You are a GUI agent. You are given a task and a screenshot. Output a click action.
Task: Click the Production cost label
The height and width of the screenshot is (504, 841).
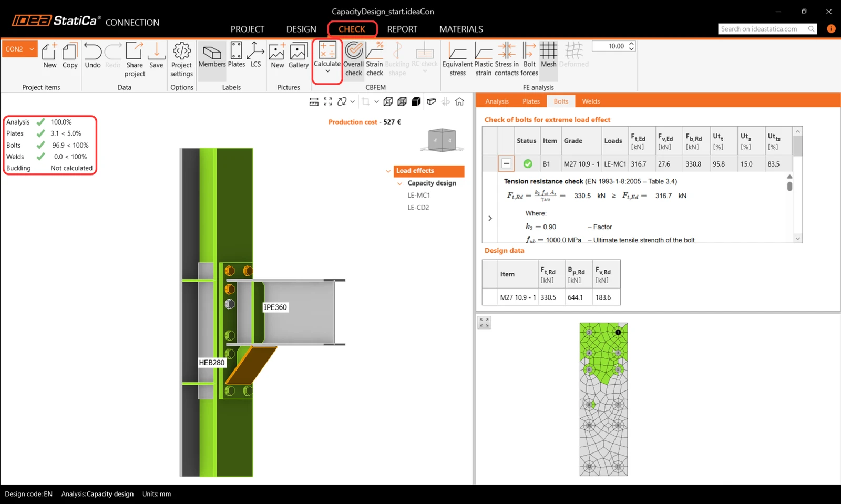(353, 122)
